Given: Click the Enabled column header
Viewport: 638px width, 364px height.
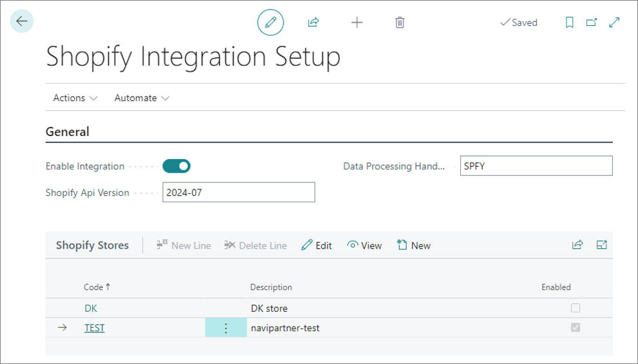Looking at the screenshot, I should click(x=556, y=287).
